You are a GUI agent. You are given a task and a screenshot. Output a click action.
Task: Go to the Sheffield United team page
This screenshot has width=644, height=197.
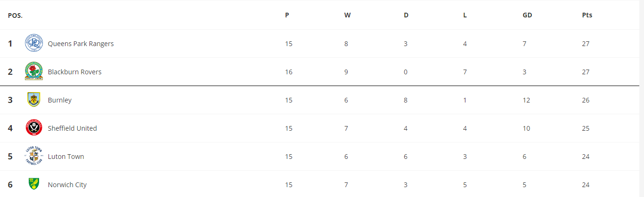[72, 128]
